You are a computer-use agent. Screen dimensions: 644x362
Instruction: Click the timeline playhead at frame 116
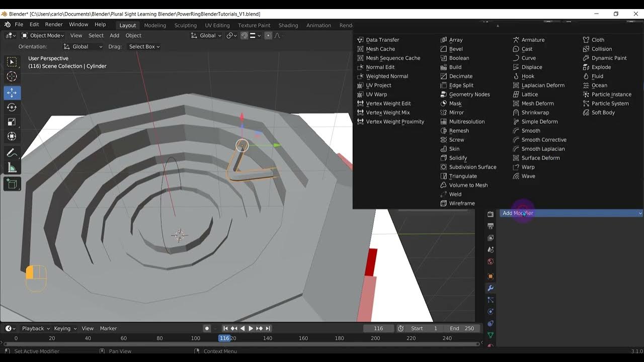tap(224, 338)
